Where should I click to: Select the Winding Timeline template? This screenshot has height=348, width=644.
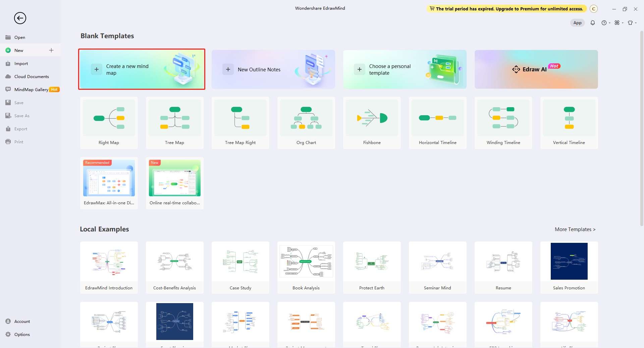pyautogui.click(x=503, y=123)
